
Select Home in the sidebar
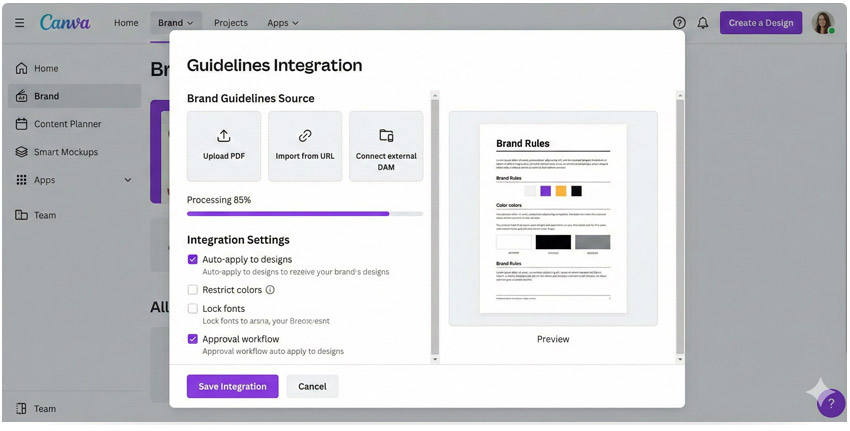(x=74, y=68)
